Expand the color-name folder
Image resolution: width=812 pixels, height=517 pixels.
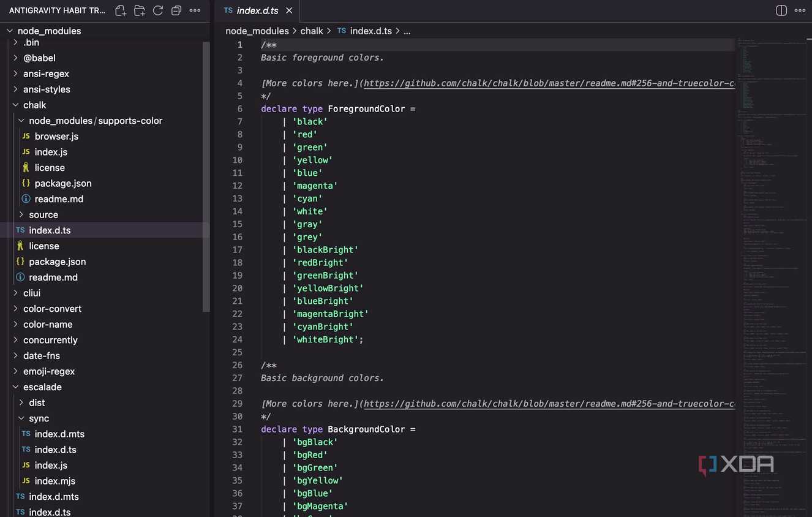[x=105, y=325]
